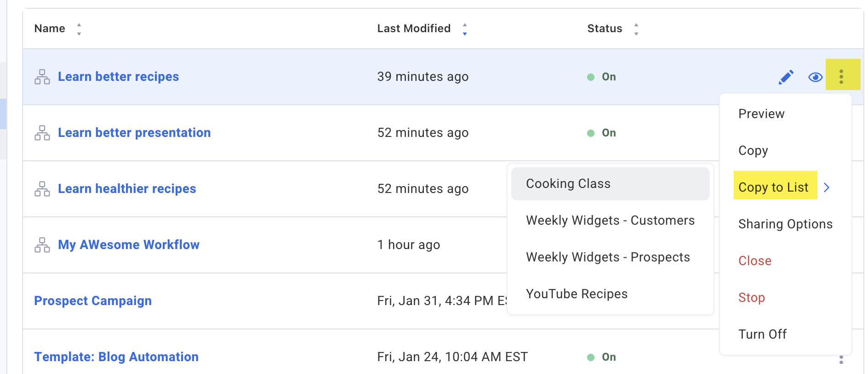Select YouTube Recipes in the submenu

tap(577, 294)
